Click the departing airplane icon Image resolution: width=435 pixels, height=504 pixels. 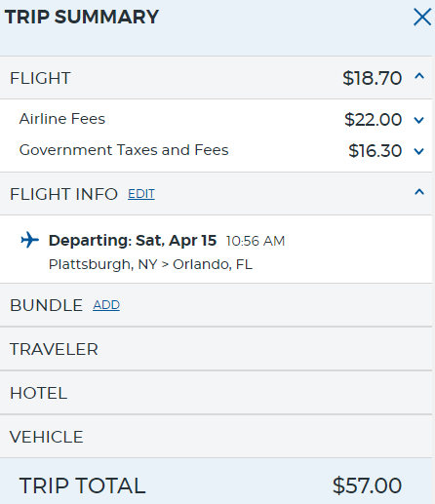29,240
